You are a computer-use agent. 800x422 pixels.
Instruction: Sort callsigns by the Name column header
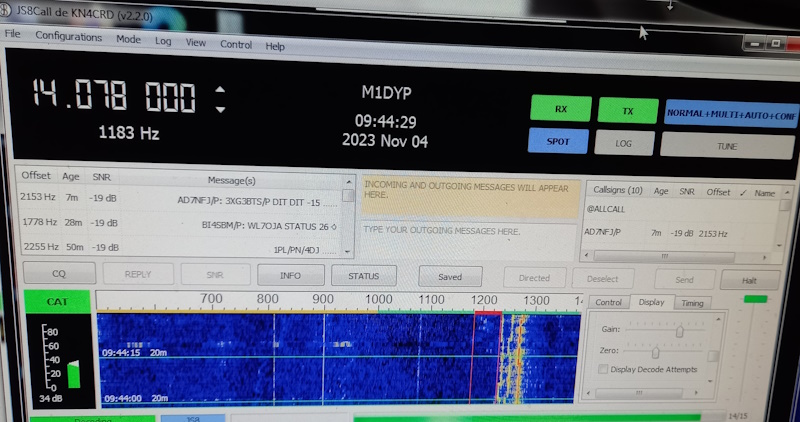[764, 193]
